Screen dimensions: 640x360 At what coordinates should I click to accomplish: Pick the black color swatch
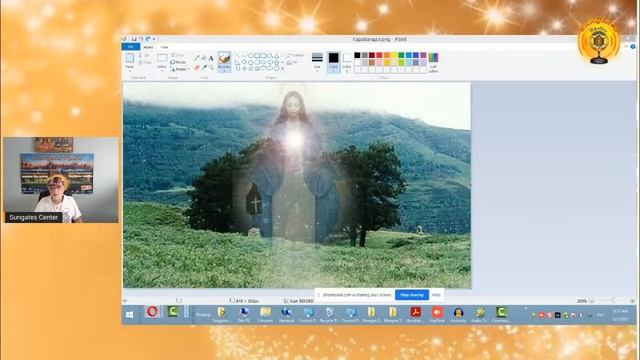(358, 55)
